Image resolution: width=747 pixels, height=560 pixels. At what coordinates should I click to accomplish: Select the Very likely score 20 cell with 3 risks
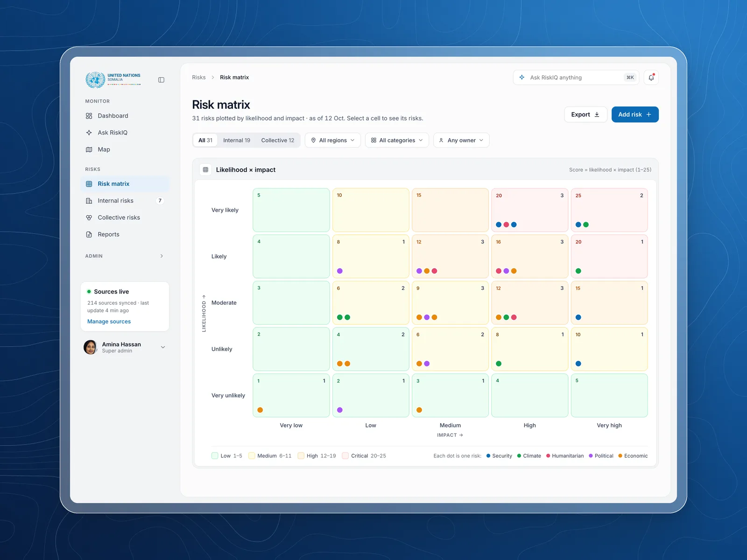click(530, 210)
